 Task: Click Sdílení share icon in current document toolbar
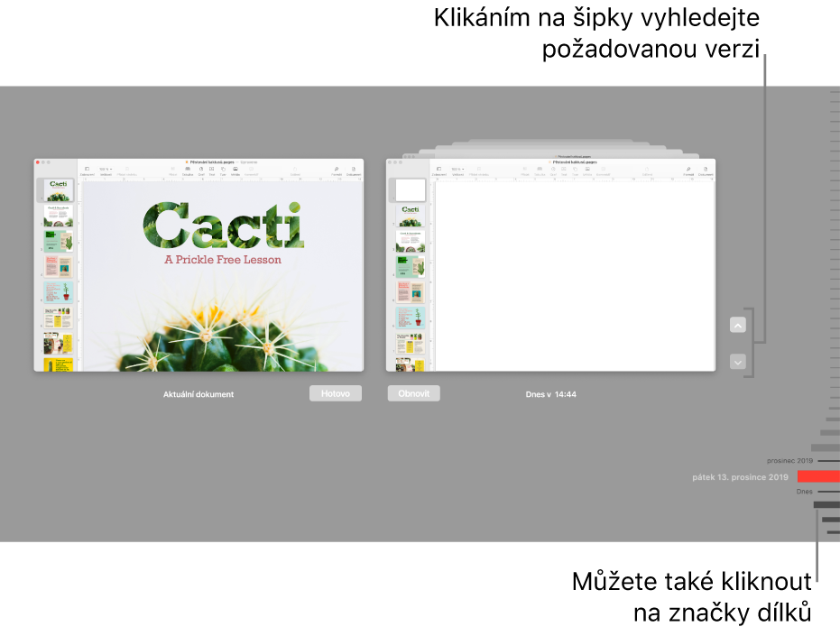(295, 171)
